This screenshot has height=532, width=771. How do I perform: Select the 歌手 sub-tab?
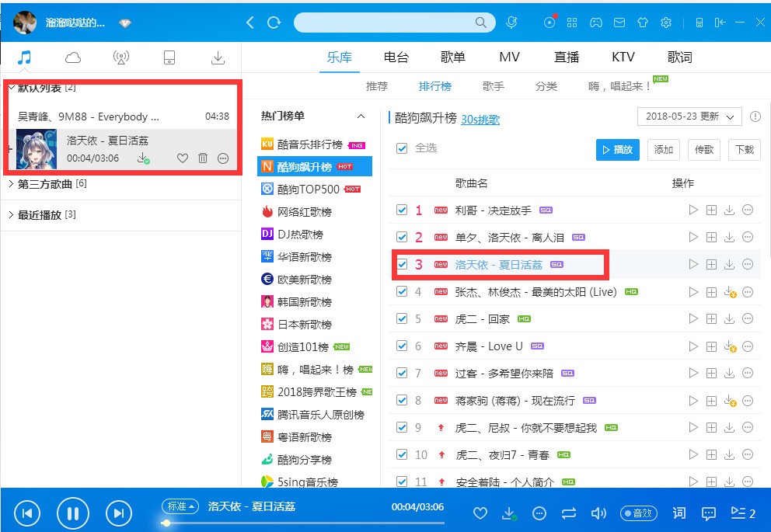point(493,86)
